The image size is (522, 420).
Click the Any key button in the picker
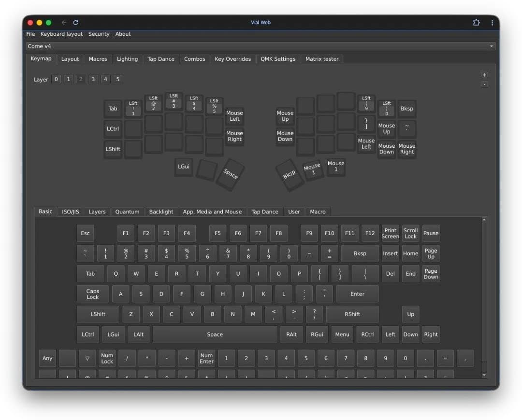(47, 358)
